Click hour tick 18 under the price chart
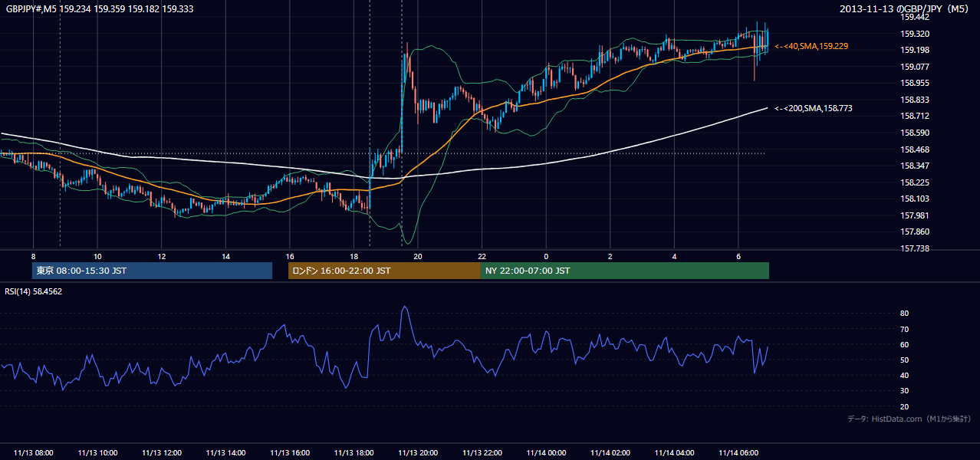This screenshot has height=460, width=980. click(x=354, y=256)
